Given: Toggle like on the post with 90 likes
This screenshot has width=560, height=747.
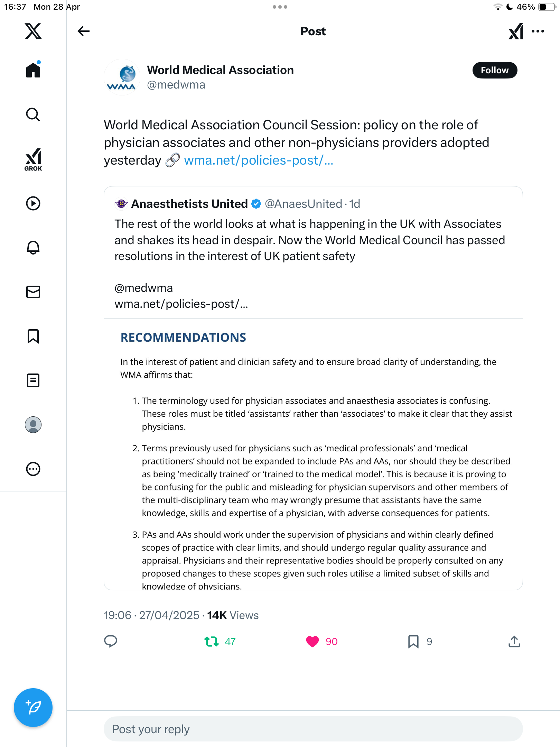Looking at the screenshot, I should click(x=312, y=642).
